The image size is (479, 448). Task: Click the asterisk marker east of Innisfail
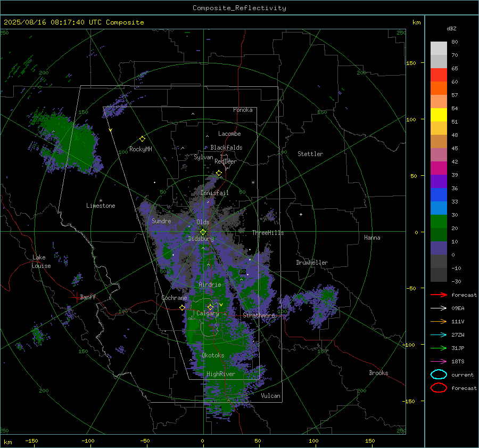click(253, 183)
